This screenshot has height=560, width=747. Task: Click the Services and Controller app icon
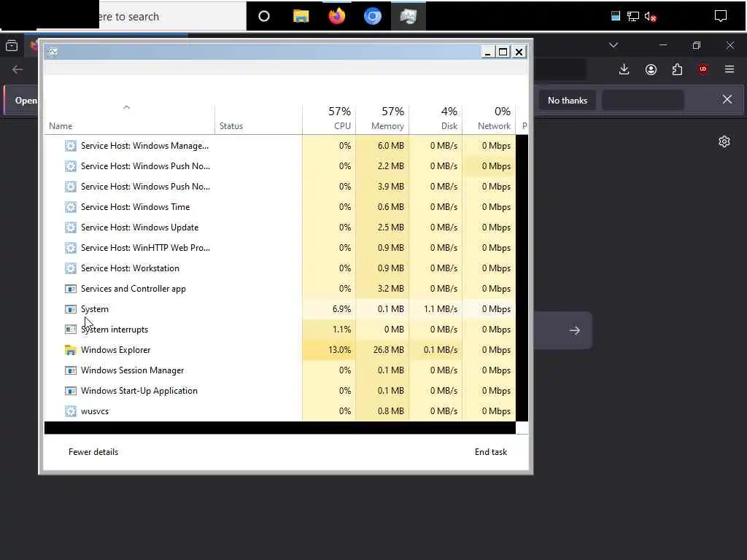click(71, 289)
